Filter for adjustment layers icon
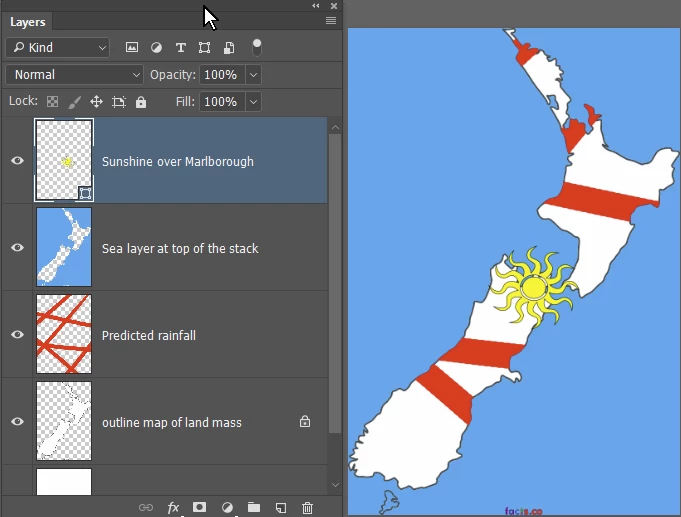681x517 pixels. coord(156,47)
